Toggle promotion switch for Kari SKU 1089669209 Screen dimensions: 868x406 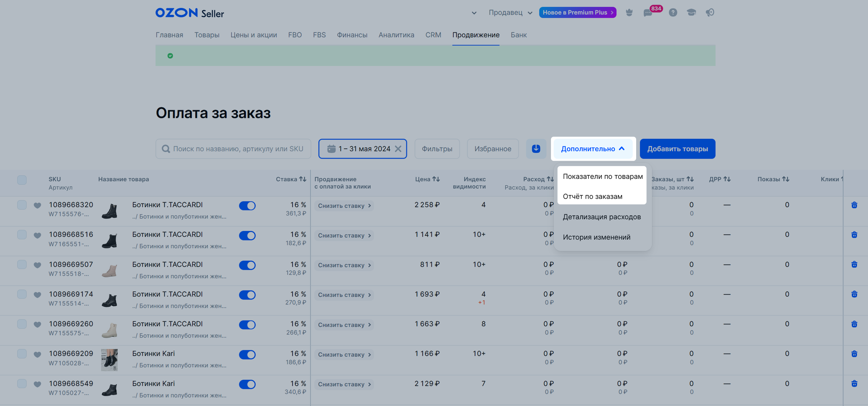(247, 354)
